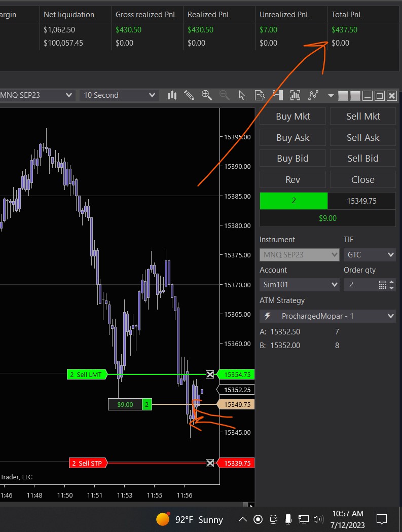Expand the toolbar overflow arrow
This screenshot has width=402, height=532.
331,96
